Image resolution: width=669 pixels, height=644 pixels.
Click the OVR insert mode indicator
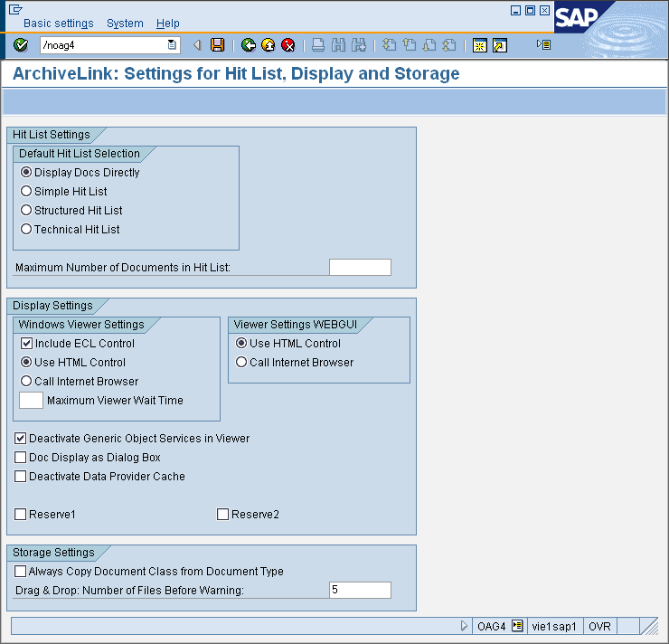(599, 626)
